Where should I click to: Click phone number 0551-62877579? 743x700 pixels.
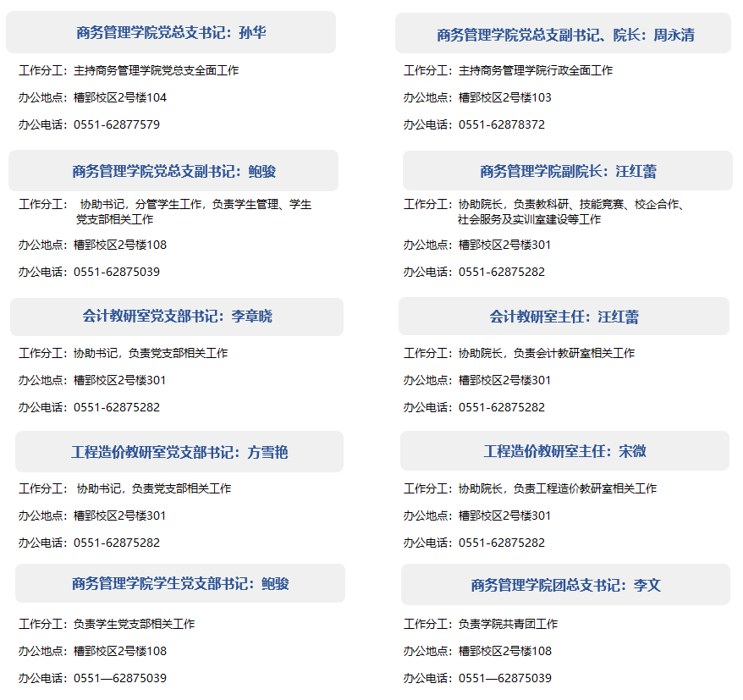117,124
